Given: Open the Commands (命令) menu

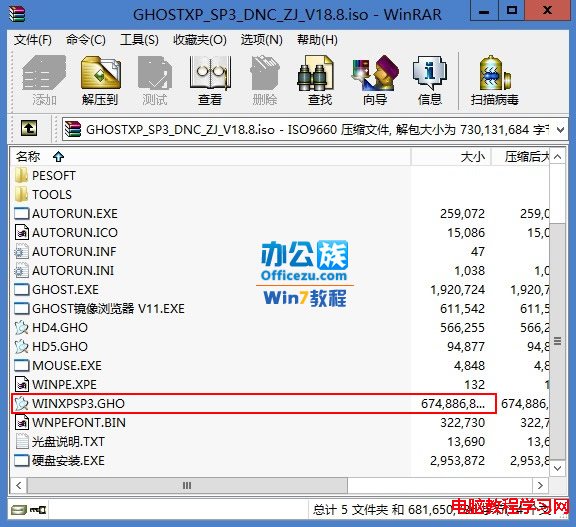Looking at the screenshot, I should [x=86, y=40].
